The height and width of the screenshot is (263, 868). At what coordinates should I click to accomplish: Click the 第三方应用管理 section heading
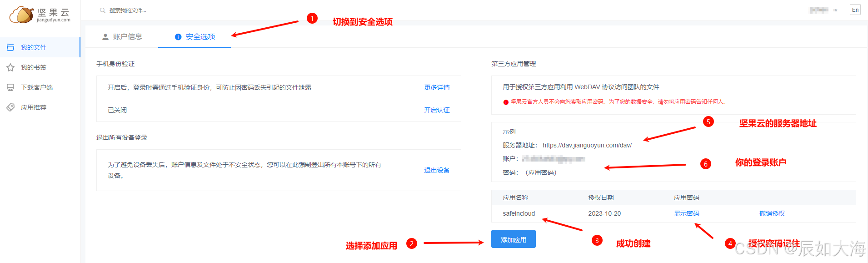tap(514, 64)
